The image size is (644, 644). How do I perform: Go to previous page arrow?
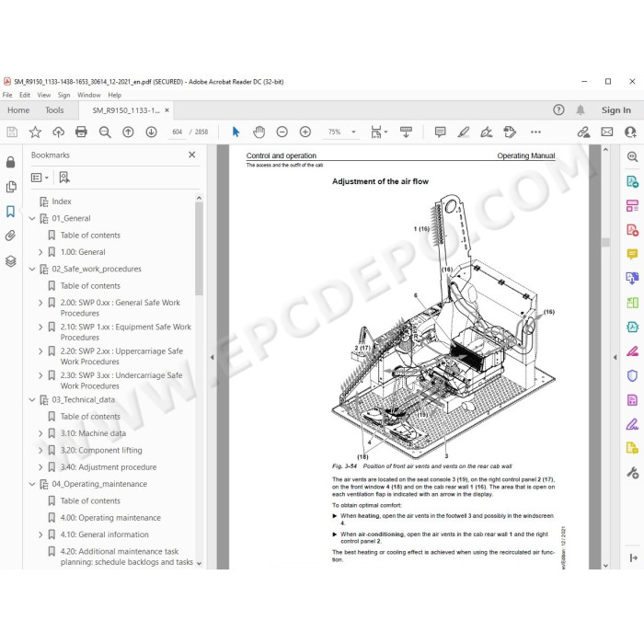click(x=128, y=132)
